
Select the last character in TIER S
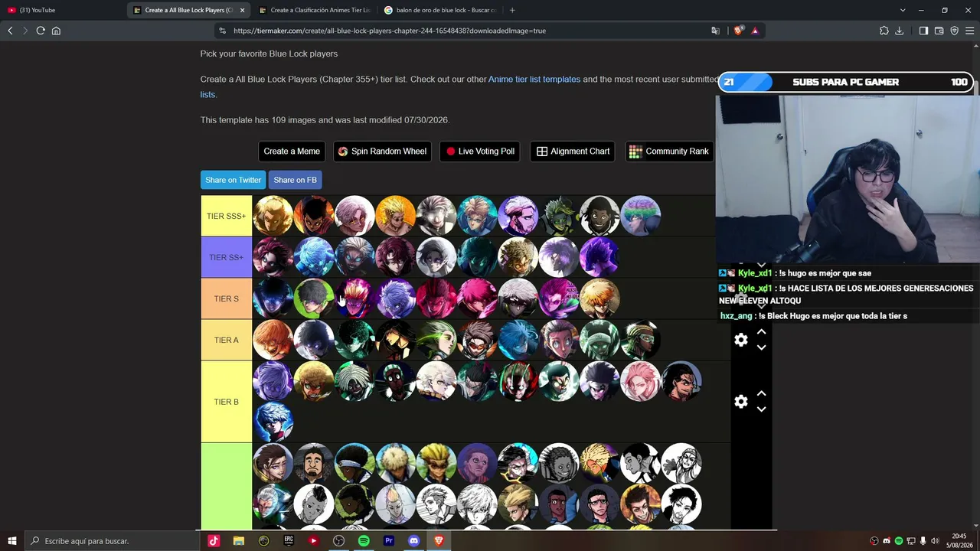pyautogui.click(x=599, y=298)
